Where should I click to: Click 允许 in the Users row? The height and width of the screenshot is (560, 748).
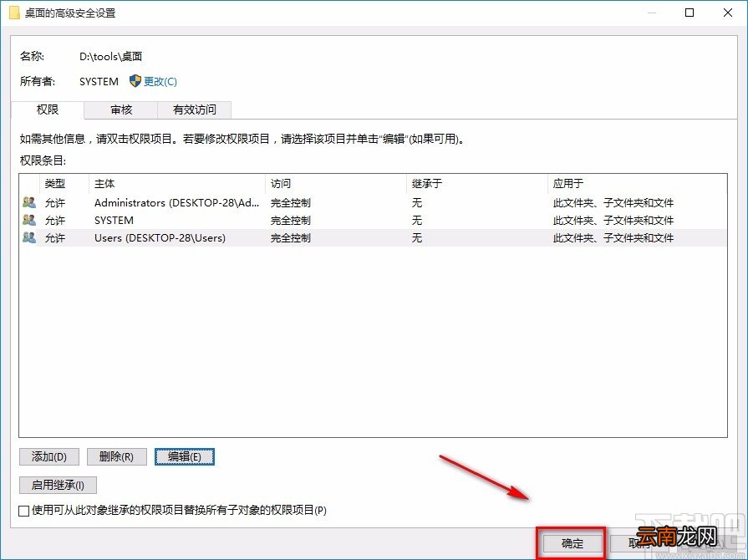coord(55,237)
